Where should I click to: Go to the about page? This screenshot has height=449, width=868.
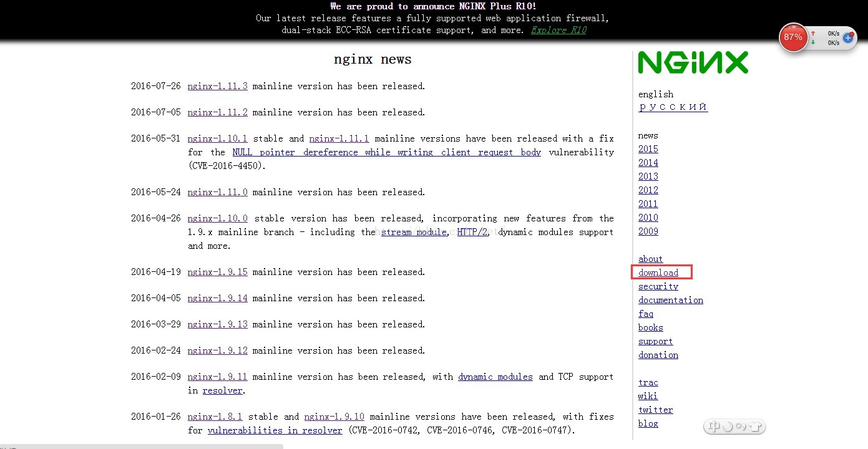(651, 259)
